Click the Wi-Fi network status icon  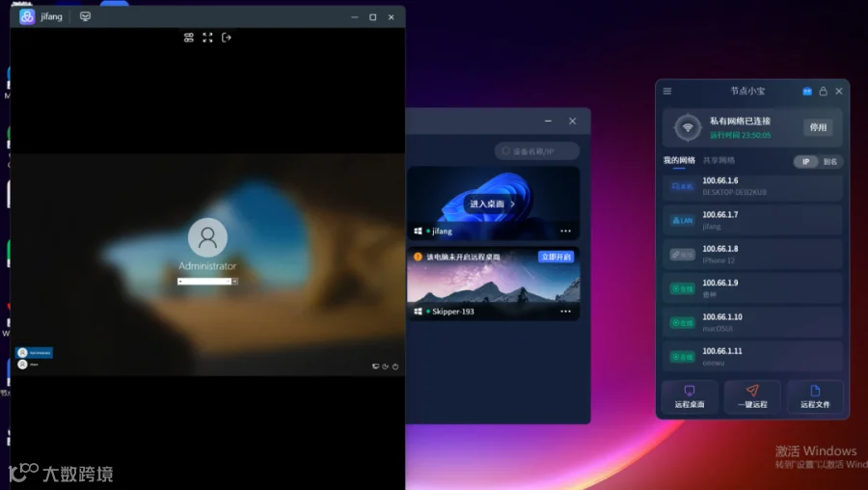(688, 127)
